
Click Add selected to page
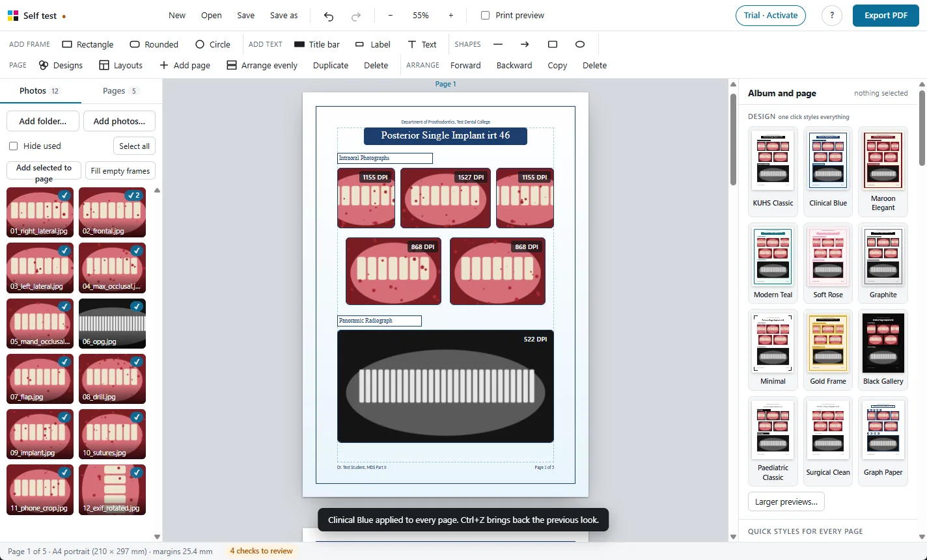click(44, 170)
